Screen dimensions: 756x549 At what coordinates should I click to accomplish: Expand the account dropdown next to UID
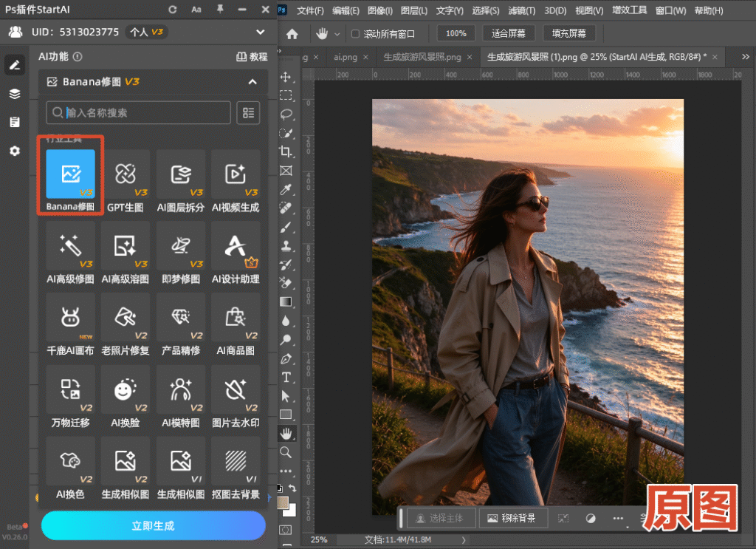point(261,33)
